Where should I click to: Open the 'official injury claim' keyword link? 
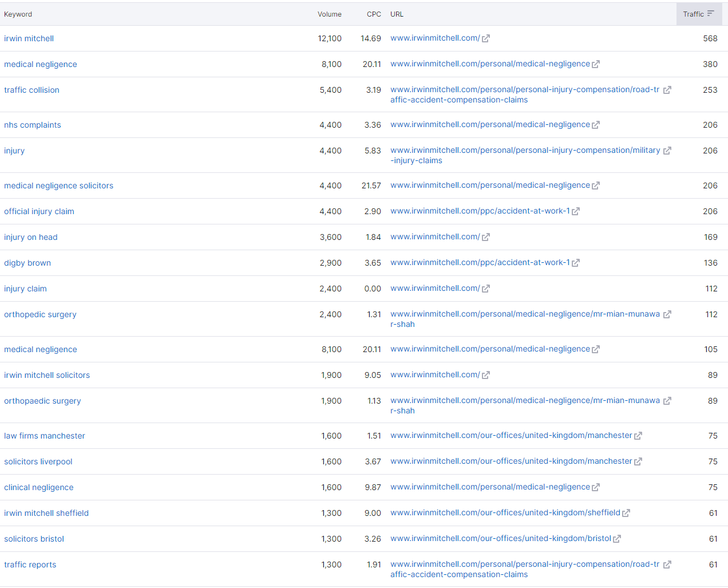pyautogui.click(x=39, y=211)
